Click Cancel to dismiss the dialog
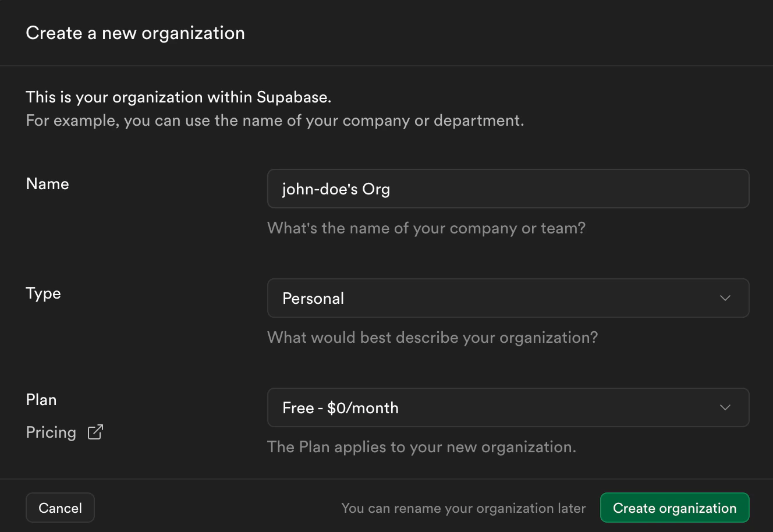 [x=60, y=508]
